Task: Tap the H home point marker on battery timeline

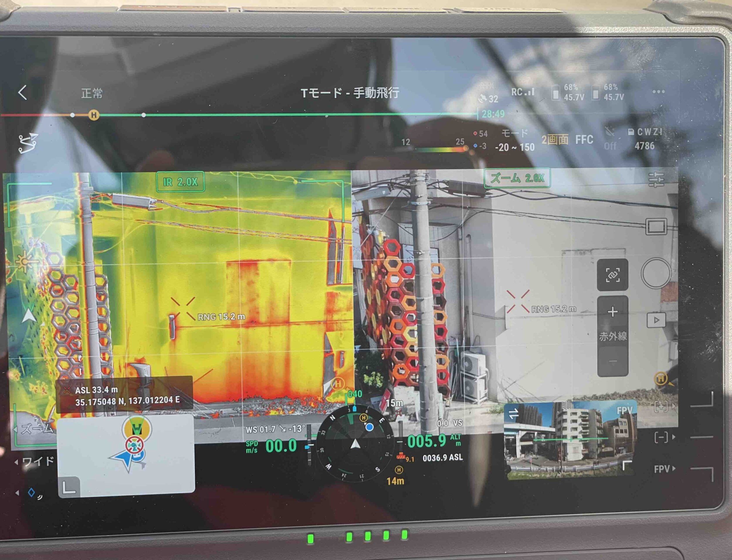Action: [94, 115]
